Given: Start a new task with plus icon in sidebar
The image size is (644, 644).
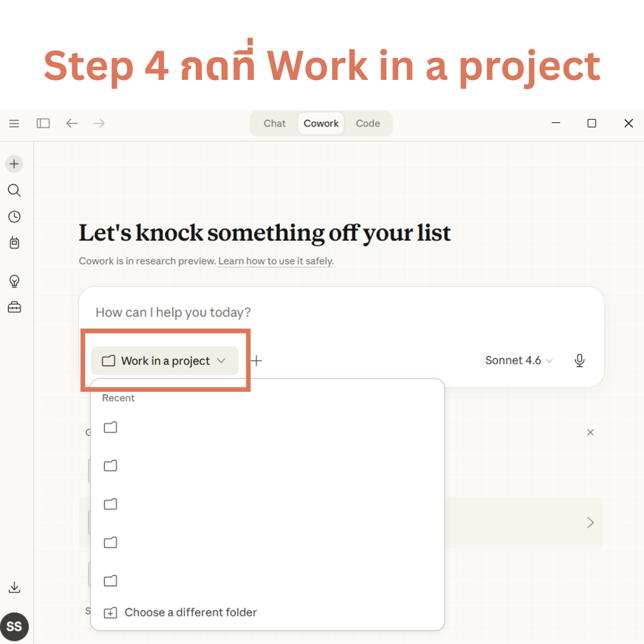Looking at the screenshot, I should click(x=14, y=164).
